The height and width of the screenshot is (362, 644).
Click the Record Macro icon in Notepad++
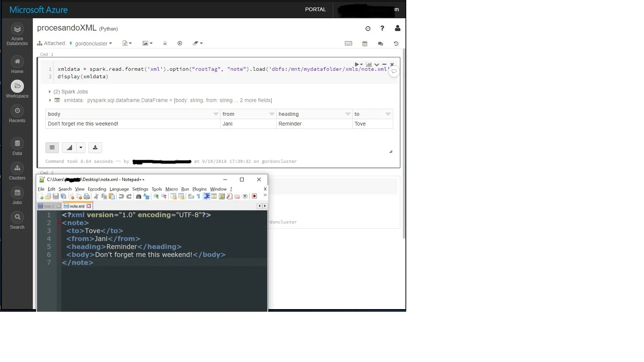pyautogui.click(x=255, y=196)
